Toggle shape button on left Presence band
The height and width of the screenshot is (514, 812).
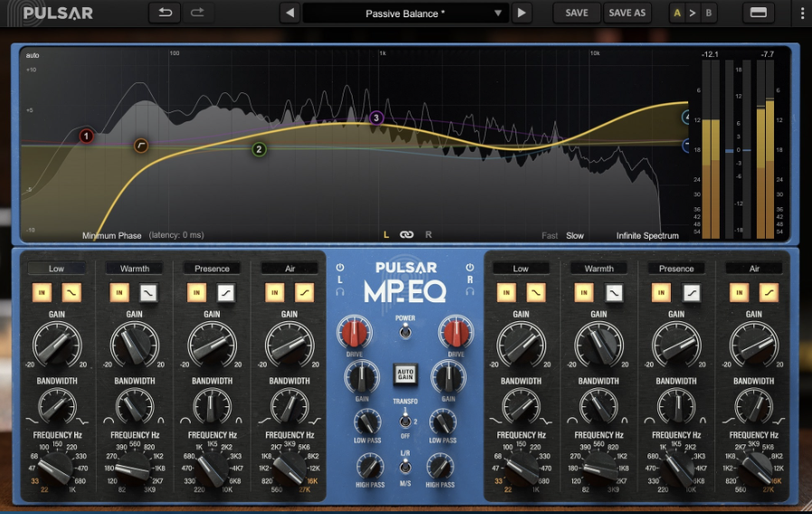(226, 293)
